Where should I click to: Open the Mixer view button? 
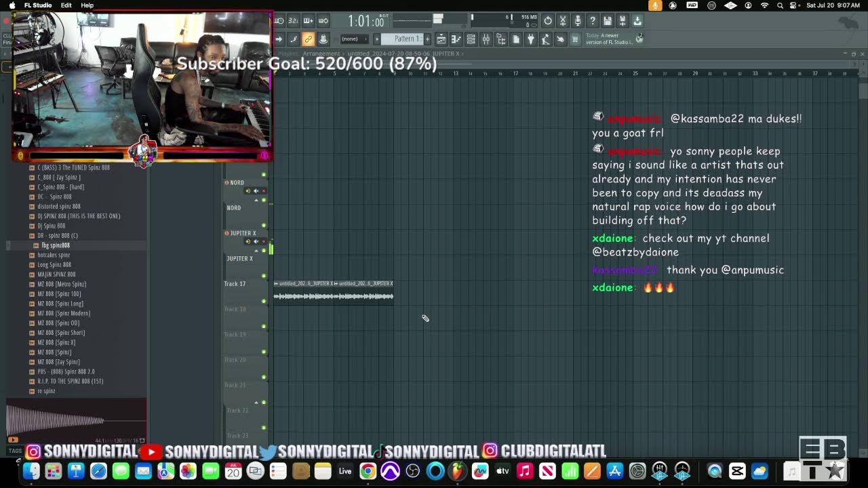point(486,39)
